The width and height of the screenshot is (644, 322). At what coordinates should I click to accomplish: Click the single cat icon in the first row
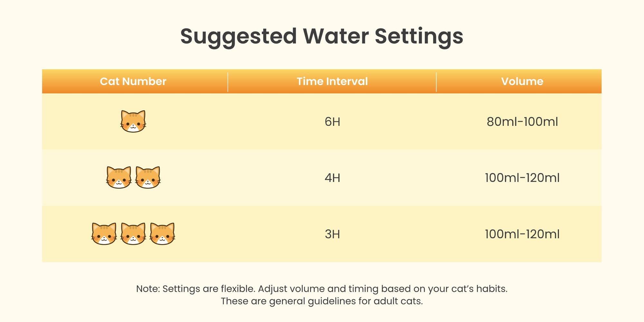coord(133,121)
